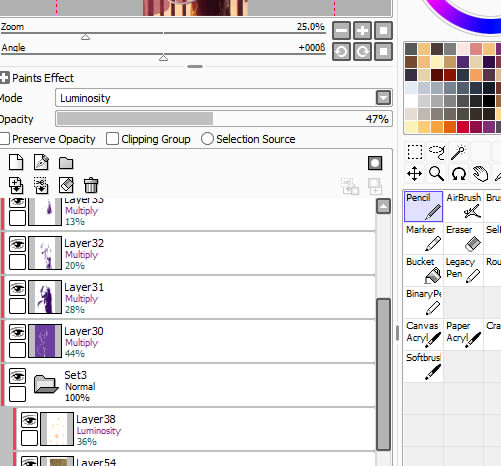Select the Magic Wand tool

458,152
